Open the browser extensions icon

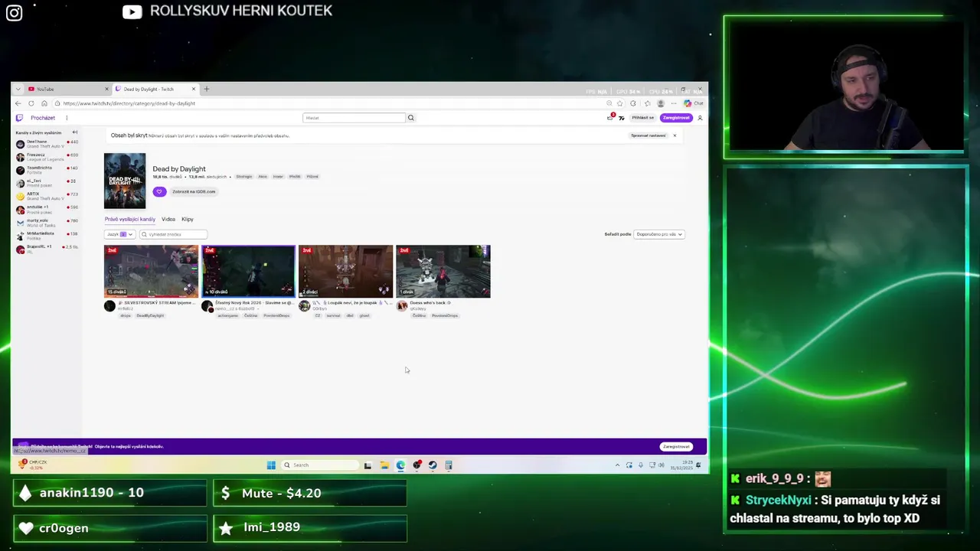tap(633, 103)
